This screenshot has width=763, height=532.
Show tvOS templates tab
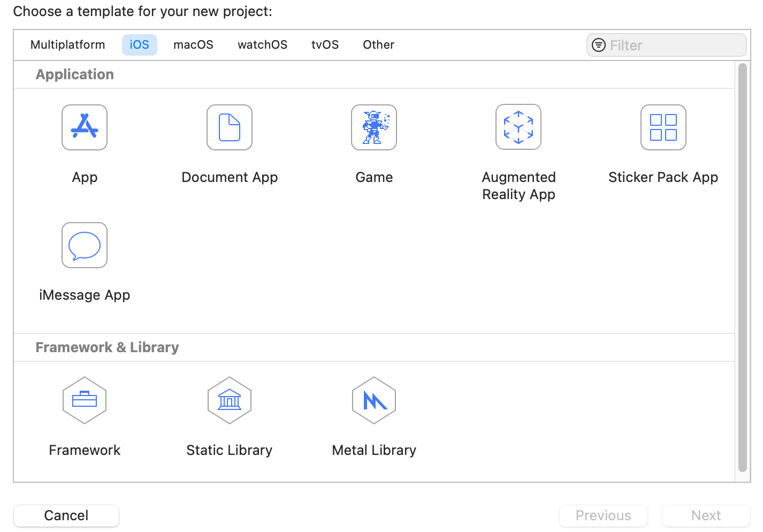[325, 45]
